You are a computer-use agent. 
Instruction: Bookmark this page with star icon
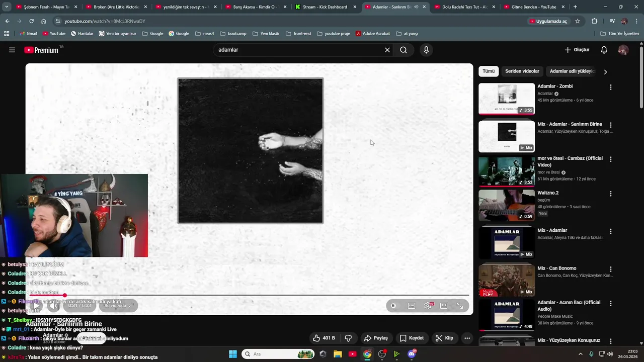[x=578, y=21]
